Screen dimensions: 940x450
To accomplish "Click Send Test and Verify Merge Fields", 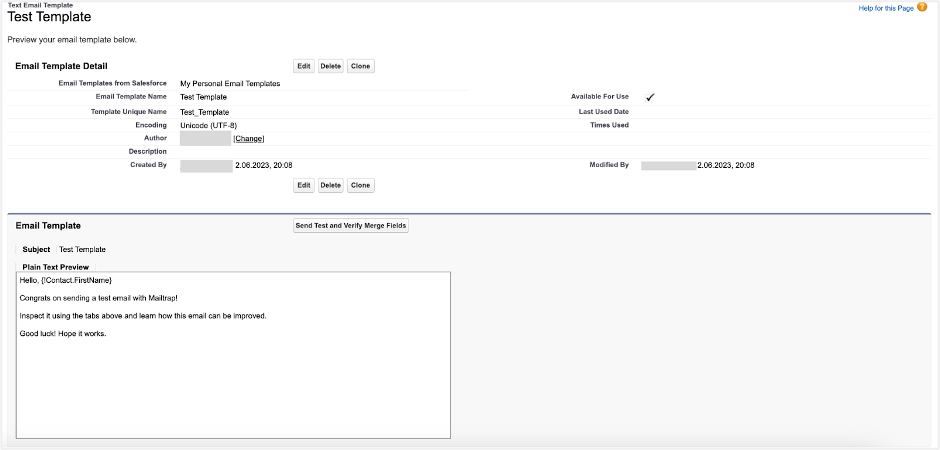I will [x=351, y=226].
